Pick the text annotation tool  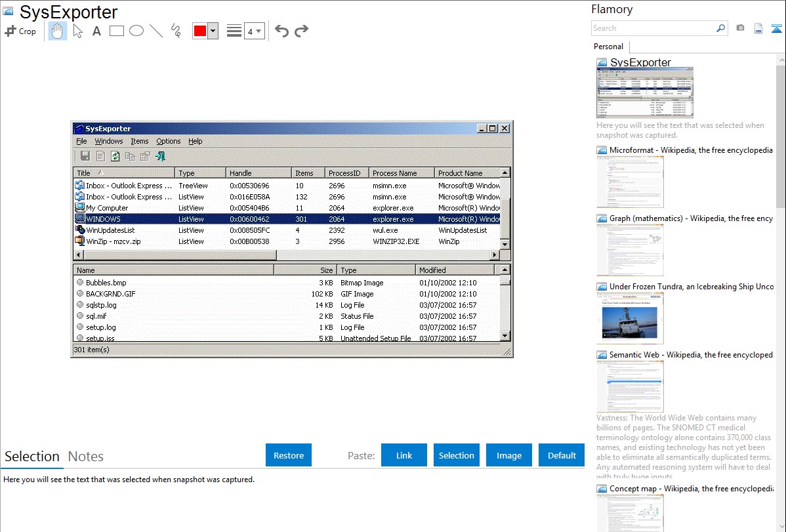point(96,31)
